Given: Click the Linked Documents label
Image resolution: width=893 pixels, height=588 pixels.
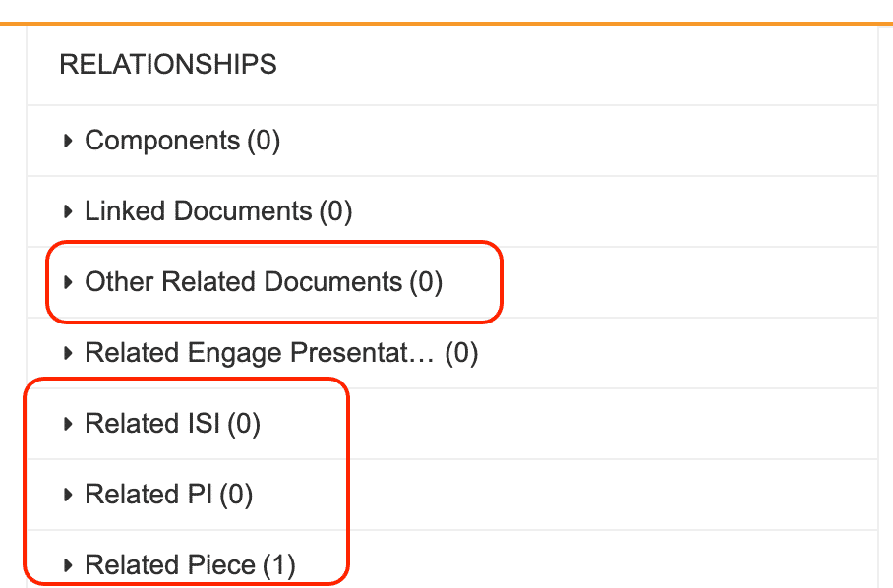Looking at the screenshot, I should click(x=198, y=211).
